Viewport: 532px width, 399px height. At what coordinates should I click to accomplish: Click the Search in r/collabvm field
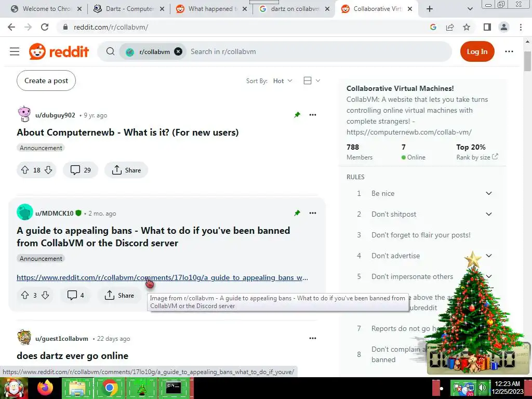[319, 51]
